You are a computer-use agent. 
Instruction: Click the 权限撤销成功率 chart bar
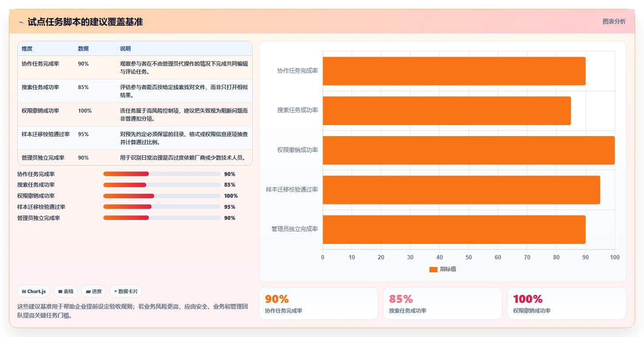(x=468, y=150)
